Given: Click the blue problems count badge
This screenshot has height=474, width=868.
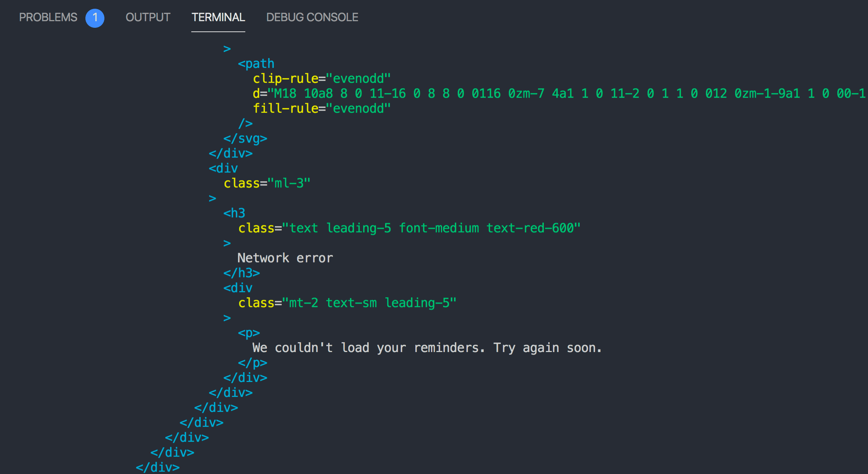Looking at the screenshot, I should [x=95, y=18].
